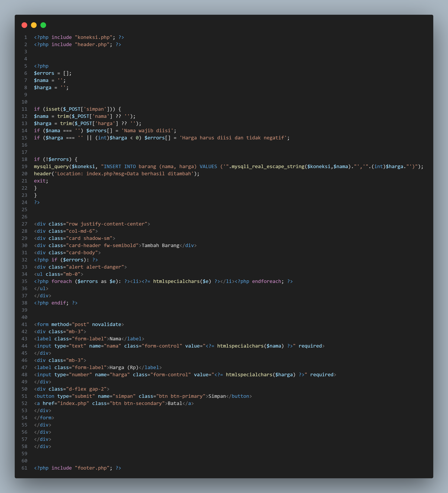Click the form method="post" novalidate line

tap(79, 324)
